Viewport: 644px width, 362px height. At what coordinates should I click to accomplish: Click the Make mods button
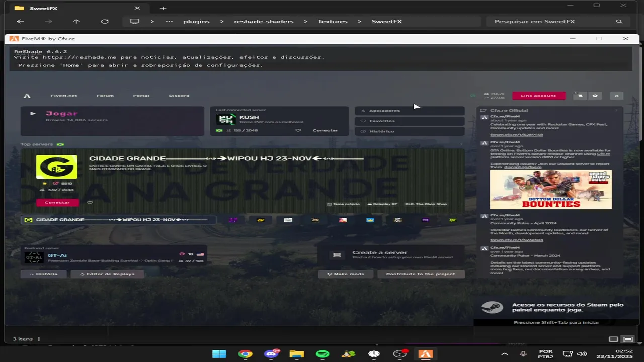pyautogui.click(x=346, y=274)
